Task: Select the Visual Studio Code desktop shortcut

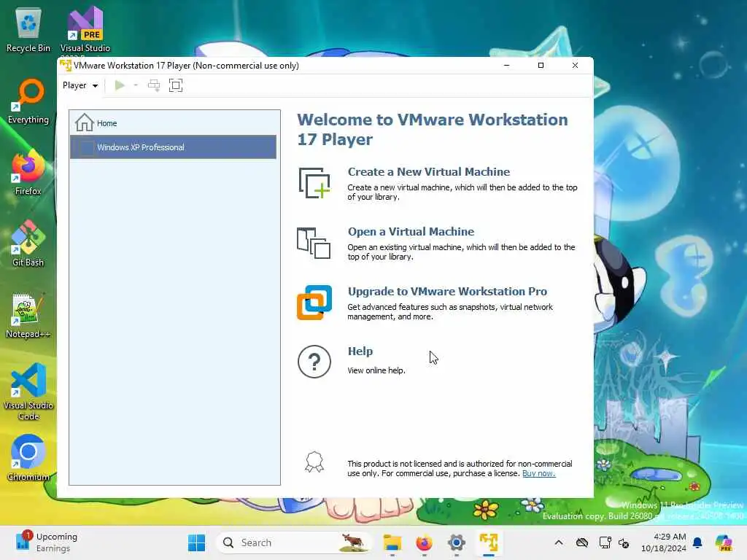Action: point(28,392)
